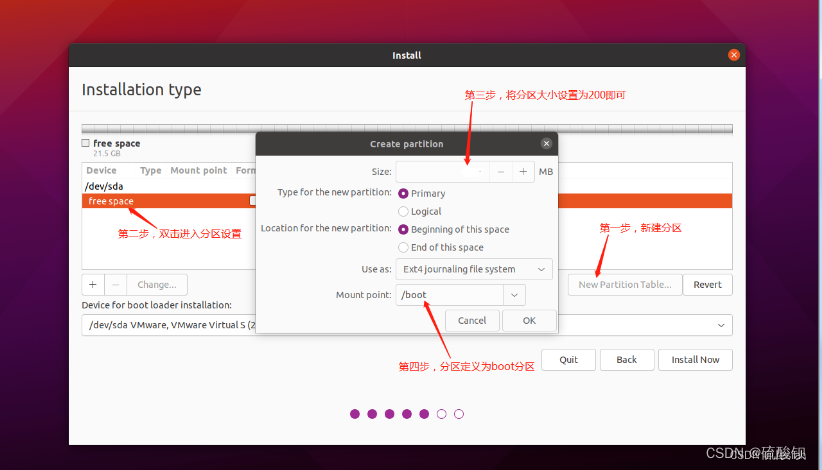This screenshot has height=470, width=822.
Task: Click the disk partition usage bar
Action: [x=407, y=128]
